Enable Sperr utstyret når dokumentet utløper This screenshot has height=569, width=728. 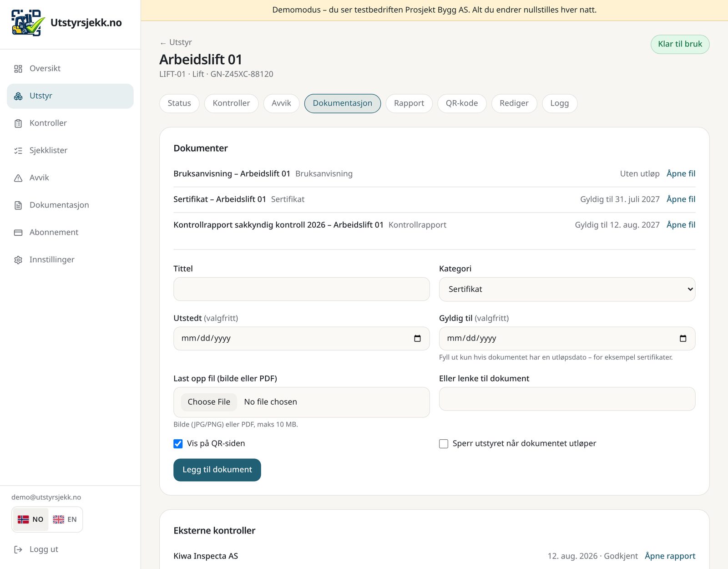click(444, 444)
